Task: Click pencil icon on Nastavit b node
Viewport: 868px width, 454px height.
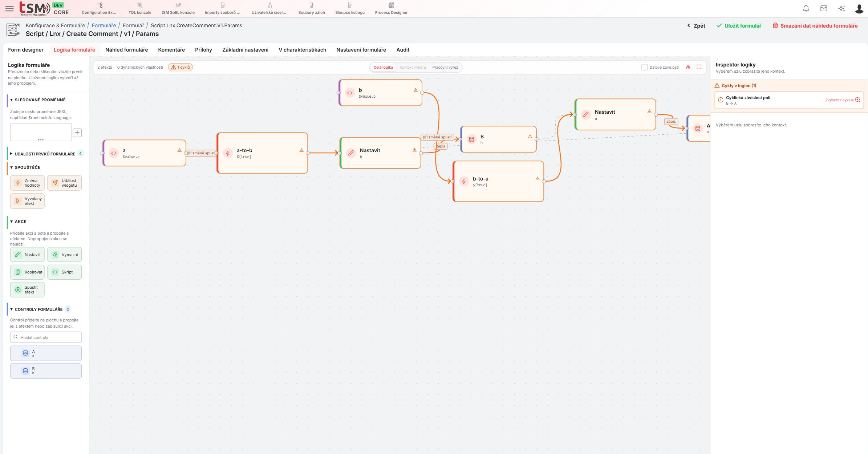Action: (x=351, y=153)
